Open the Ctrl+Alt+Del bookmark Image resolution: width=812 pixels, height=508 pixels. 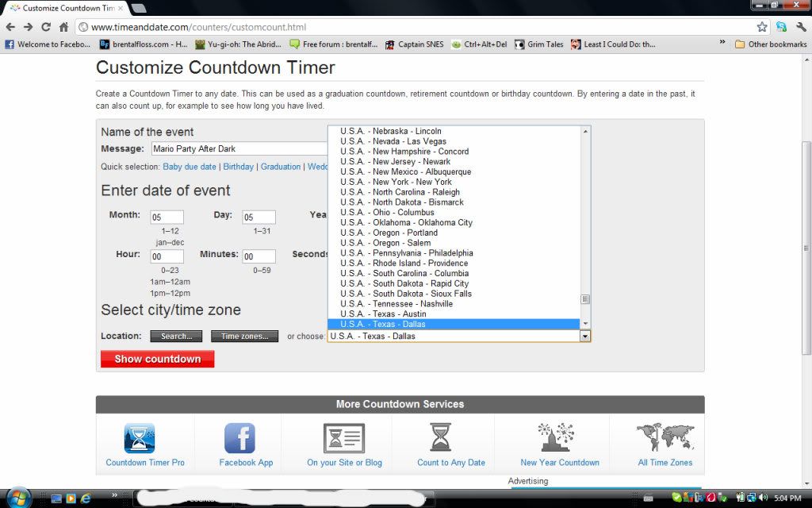click(x=480, y=44)
